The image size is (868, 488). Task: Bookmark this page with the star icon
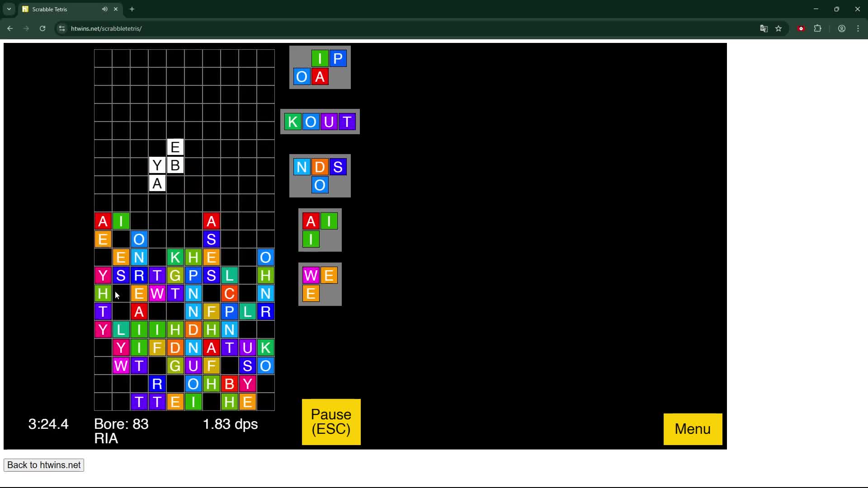pos(779,28)
